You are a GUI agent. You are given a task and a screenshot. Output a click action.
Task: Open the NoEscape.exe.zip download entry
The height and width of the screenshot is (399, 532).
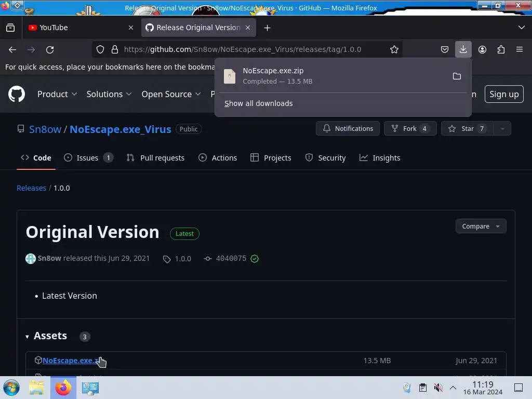[332, 76]
